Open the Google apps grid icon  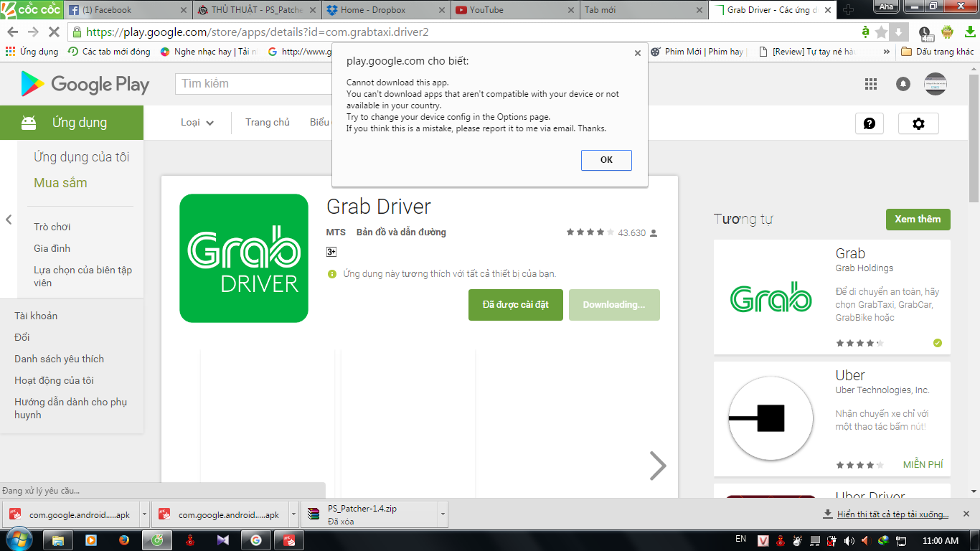871,84
